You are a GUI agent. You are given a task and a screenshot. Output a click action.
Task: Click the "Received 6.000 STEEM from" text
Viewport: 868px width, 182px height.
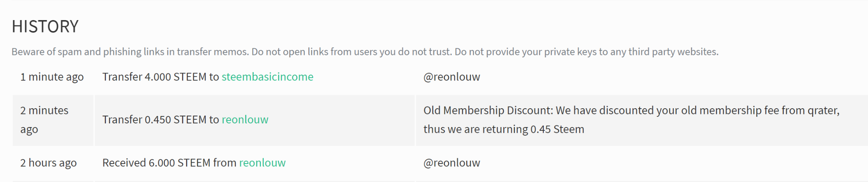point(169,163)
